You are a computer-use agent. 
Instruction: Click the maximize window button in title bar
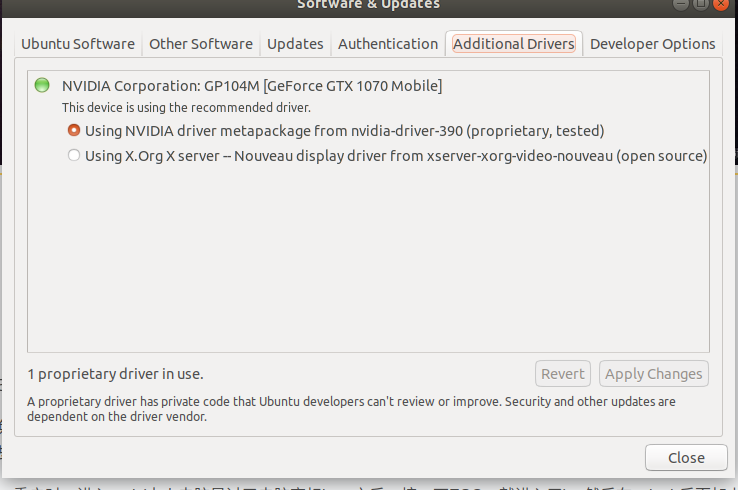701,4
